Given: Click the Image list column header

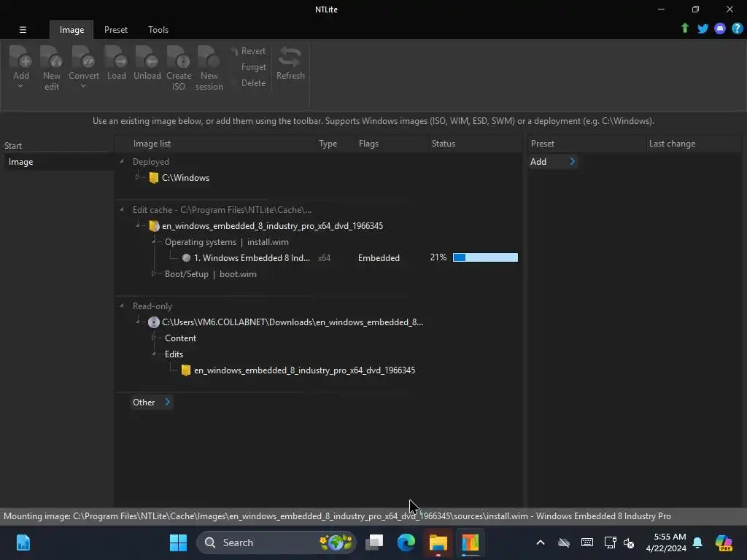Looking at the screenshot, I should (152, 144).
